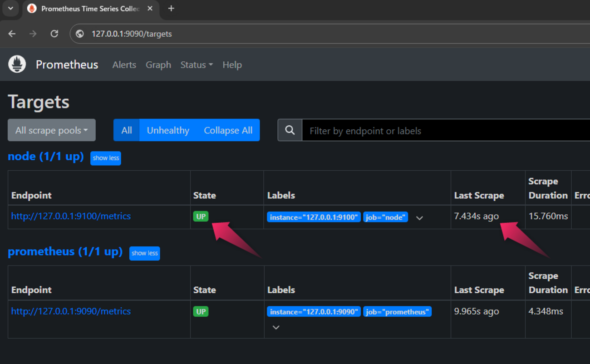The height and width of the screenshot is (364, 590).
Task: Click the Prometheus flame logo icon
Action: click(x=17, y=64)
